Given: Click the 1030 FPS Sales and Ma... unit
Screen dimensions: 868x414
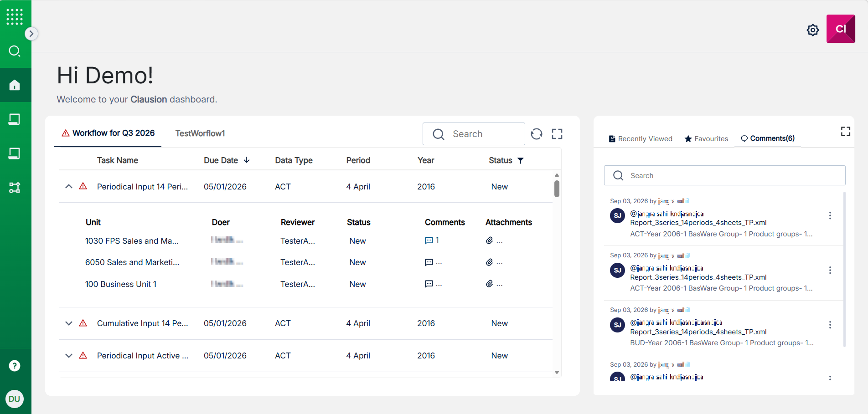Looking at the screenshot, I should pos(132,241).
